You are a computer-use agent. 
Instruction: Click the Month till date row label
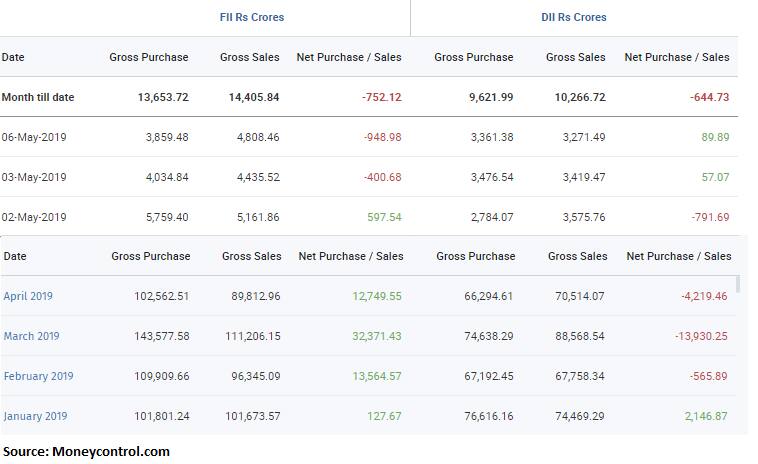pos(38,97)
